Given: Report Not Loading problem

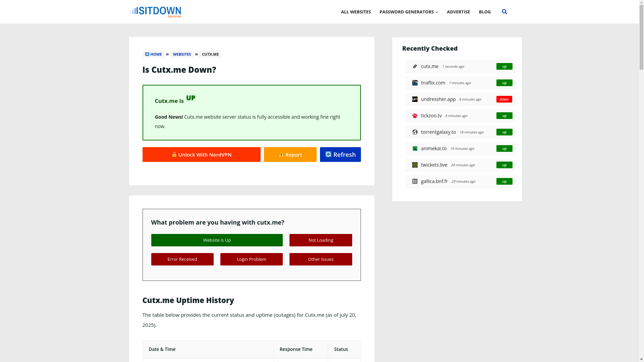Looking at the screenshot, I should [x=321, y=240].
